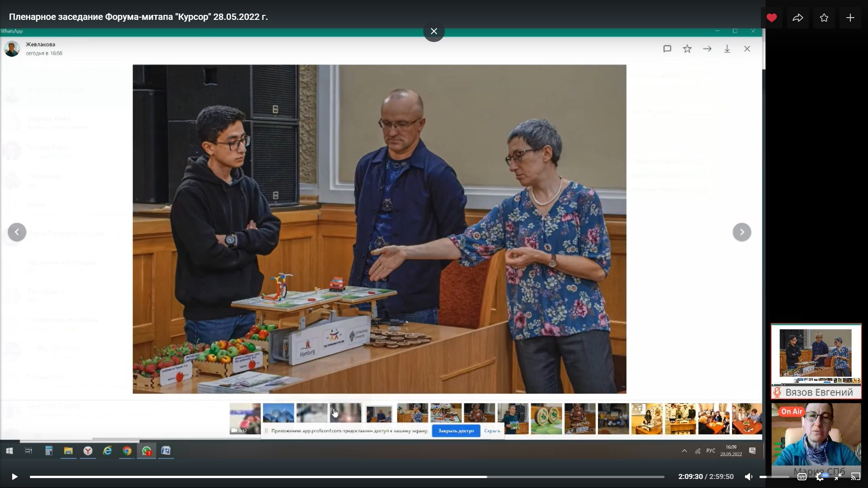Image resolution: width=868 pixels, height=488 pixels.
Task: Toggle subtitles icon in player controls
Action: click(802, 477)
